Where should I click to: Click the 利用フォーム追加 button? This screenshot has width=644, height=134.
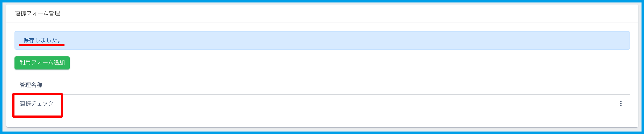(42, 63)
